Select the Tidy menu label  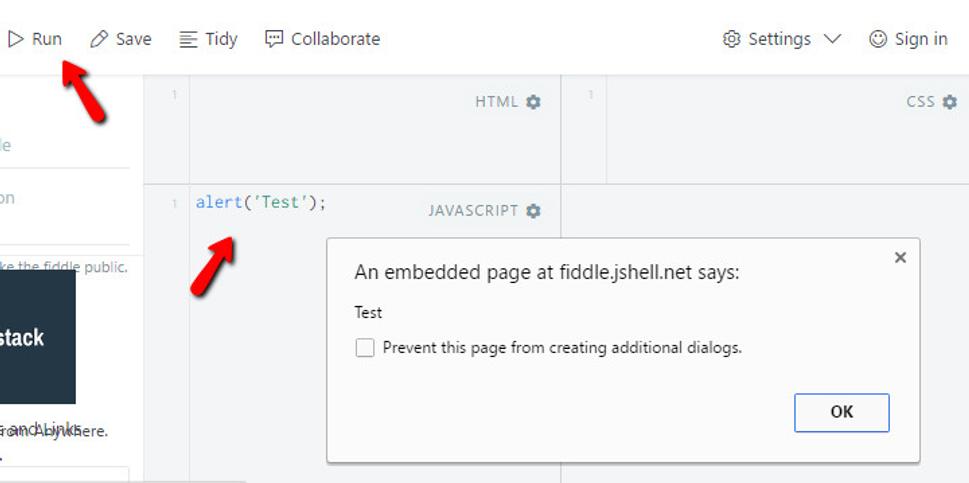pyautogui.click(x=221, y=39)
